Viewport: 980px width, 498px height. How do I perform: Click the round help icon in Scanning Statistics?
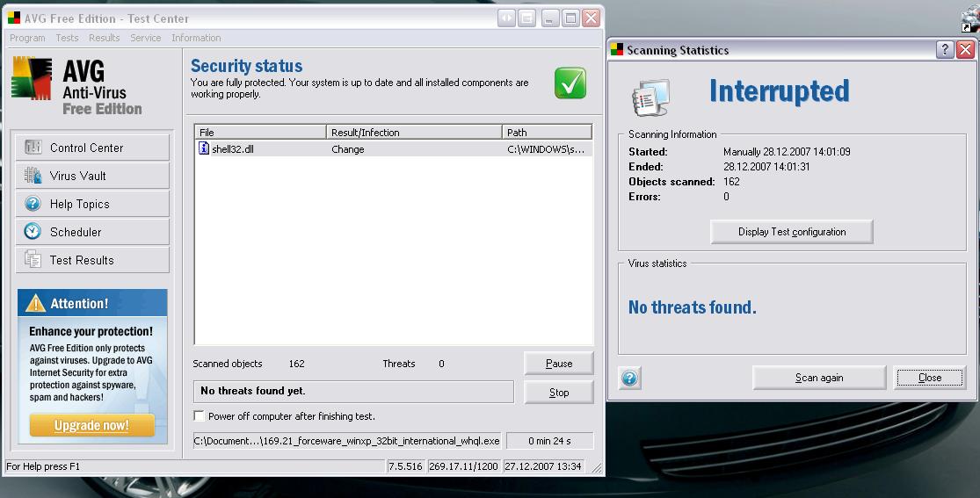coord(630,378)
